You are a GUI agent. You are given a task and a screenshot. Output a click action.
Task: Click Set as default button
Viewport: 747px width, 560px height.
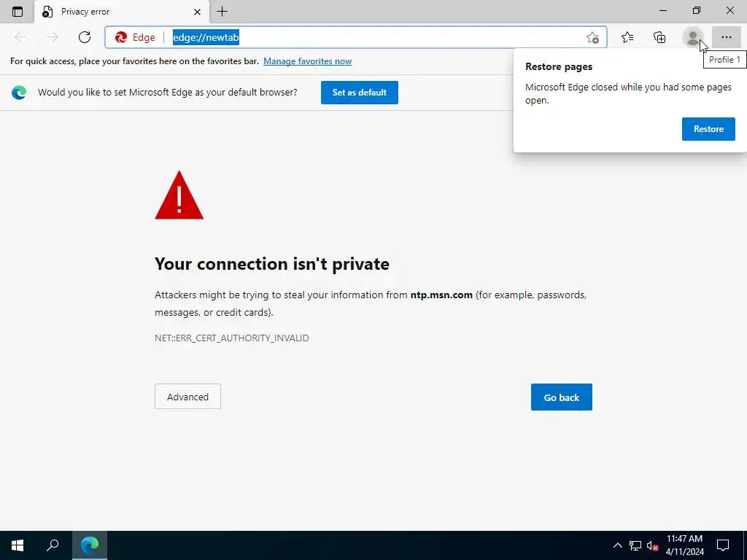(x=359, y=93)
